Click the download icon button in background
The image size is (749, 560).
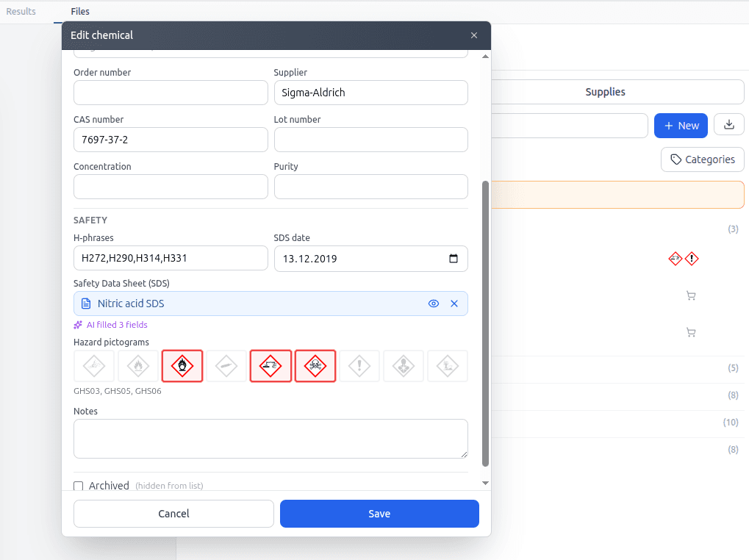[x=729, y=125]
